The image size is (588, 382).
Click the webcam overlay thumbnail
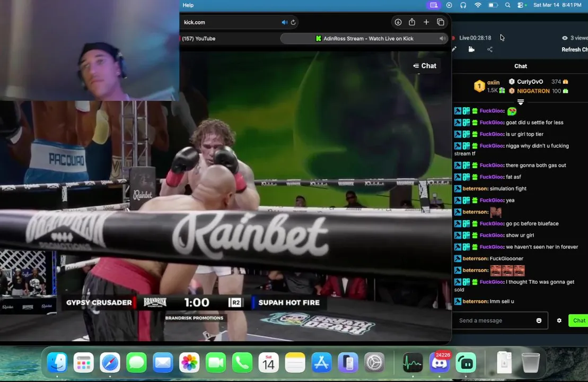coord(90,50)
